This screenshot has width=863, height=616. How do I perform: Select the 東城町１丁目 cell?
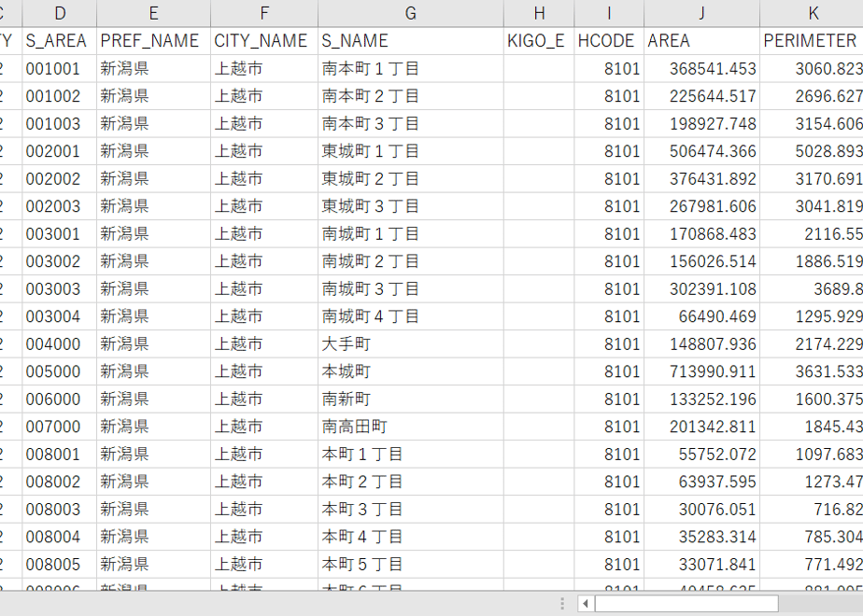click(x=411, y=150)
